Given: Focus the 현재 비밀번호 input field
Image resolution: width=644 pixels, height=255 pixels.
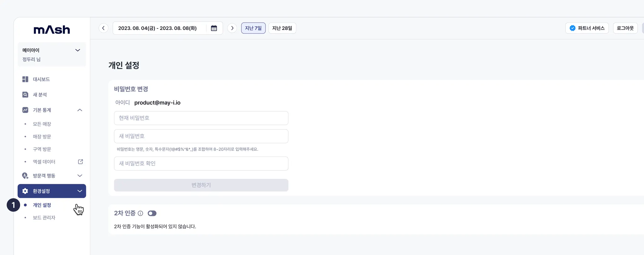Looking at the screenshot, I should (x=201, y=118).
